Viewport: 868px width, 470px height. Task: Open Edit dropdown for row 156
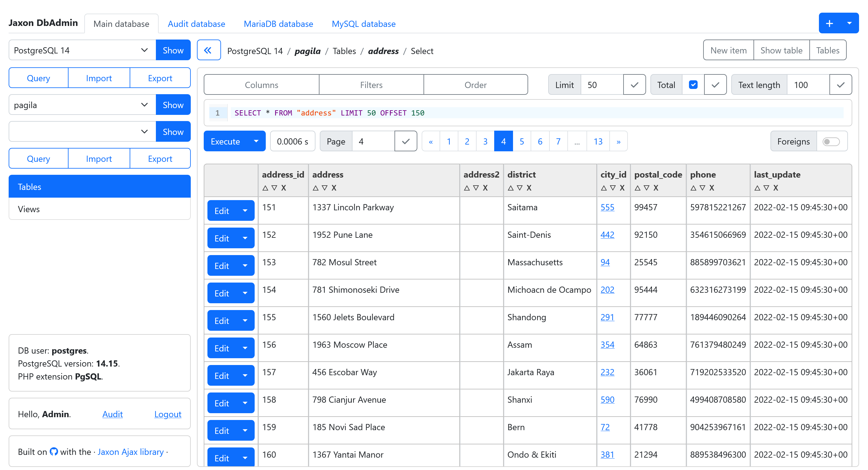pyautogui.click(x=245, y=348)
